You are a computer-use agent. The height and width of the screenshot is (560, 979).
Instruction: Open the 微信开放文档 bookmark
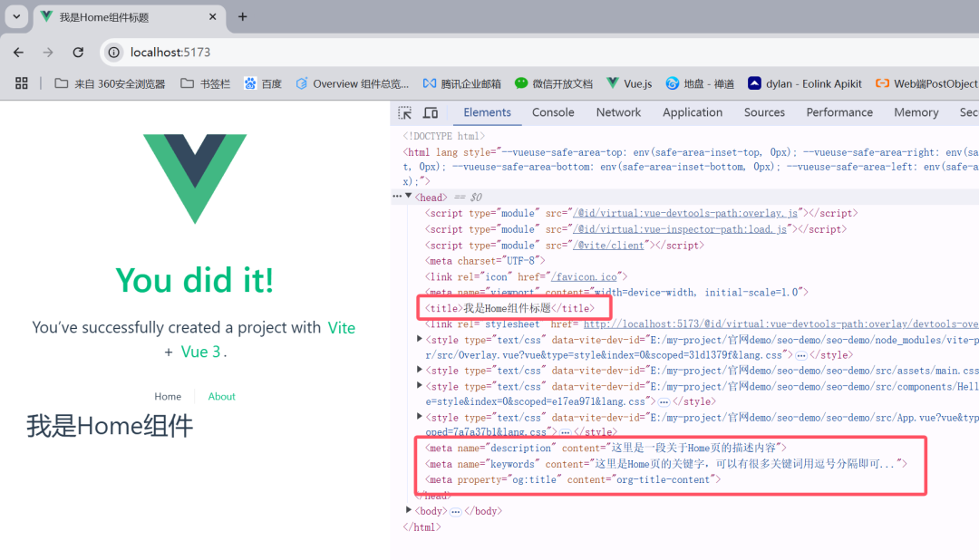(x=564, y=83)
